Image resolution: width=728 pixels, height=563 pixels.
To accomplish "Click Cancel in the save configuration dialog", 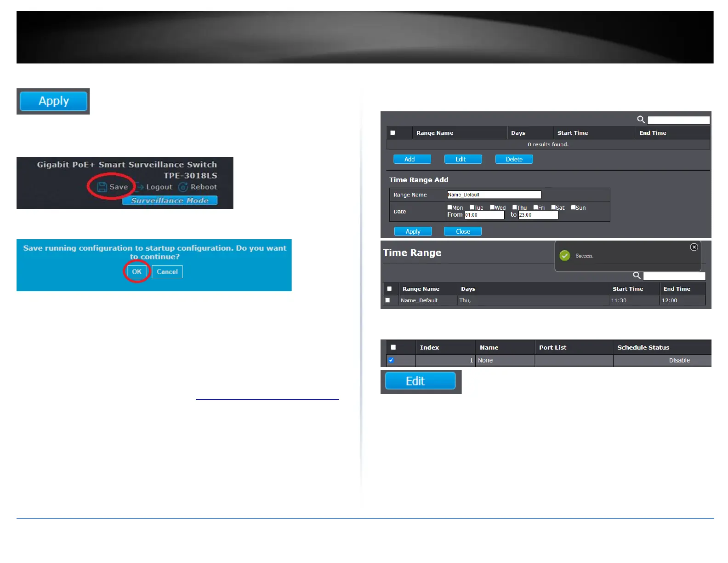I will pos(167,272).
